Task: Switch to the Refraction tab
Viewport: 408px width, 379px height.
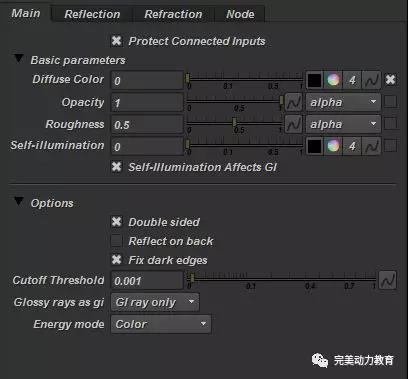Action: click(173, 14)
